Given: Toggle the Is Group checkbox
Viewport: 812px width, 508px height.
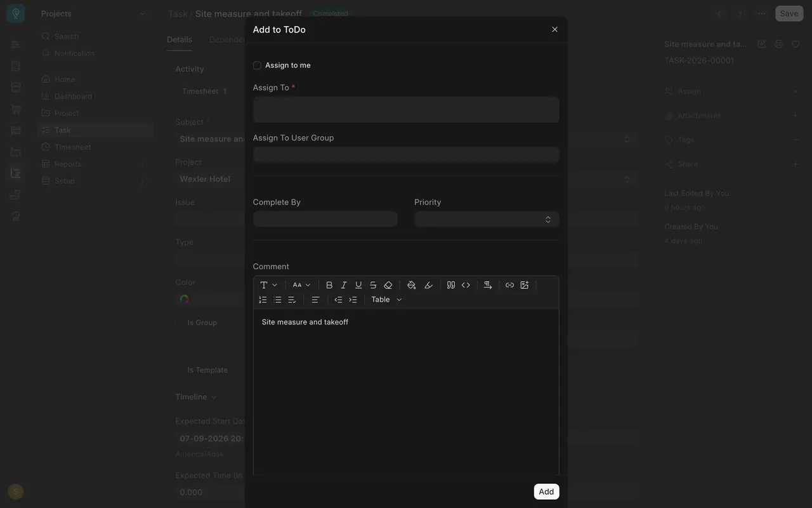Looking at the screenshot, I should pyautogui.click(x=180, y=323).
